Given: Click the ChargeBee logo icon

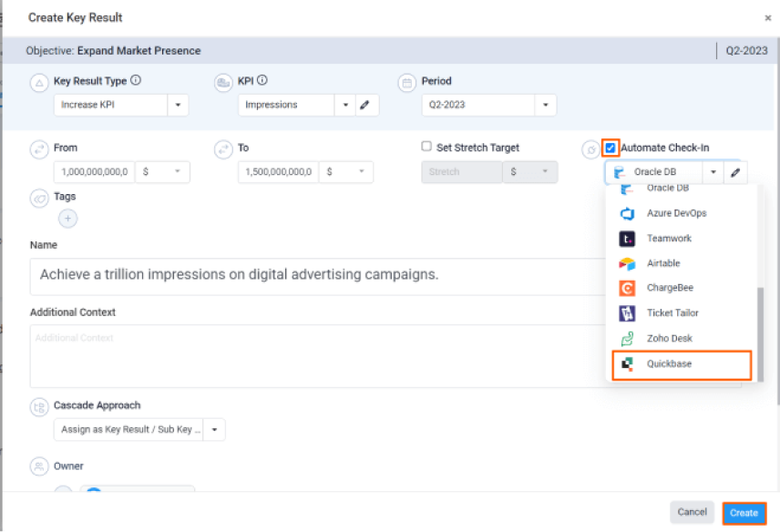Looking at the screenshot, I should click(x=627, y=288).
